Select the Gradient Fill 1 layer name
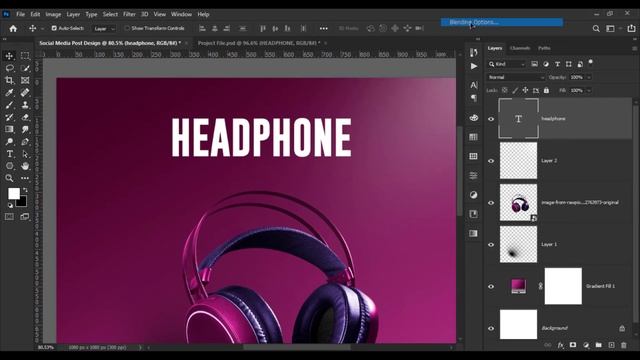This screenshot has width=640, height=360. coord(600,286)
